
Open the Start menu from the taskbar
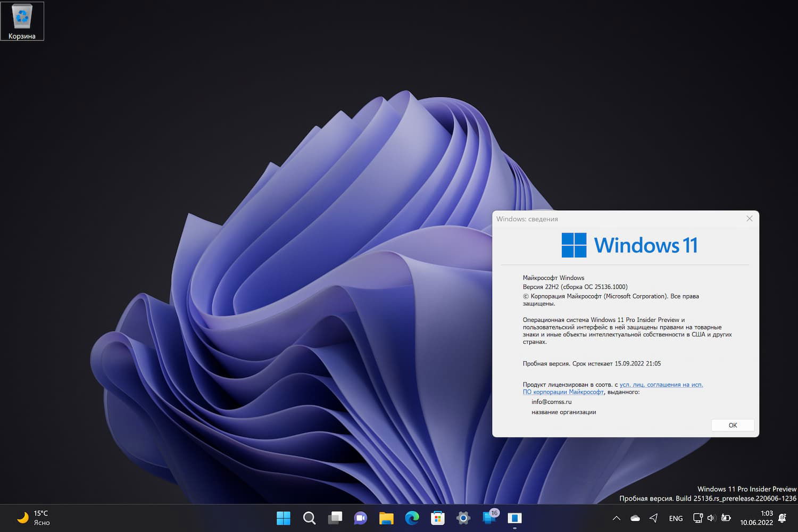click(284, 518)
